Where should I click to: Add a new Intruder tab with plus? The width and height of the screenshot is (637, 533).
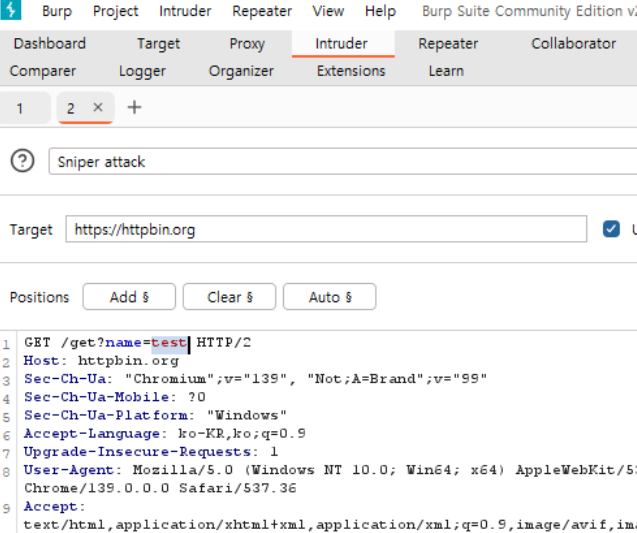click(134, 108)
